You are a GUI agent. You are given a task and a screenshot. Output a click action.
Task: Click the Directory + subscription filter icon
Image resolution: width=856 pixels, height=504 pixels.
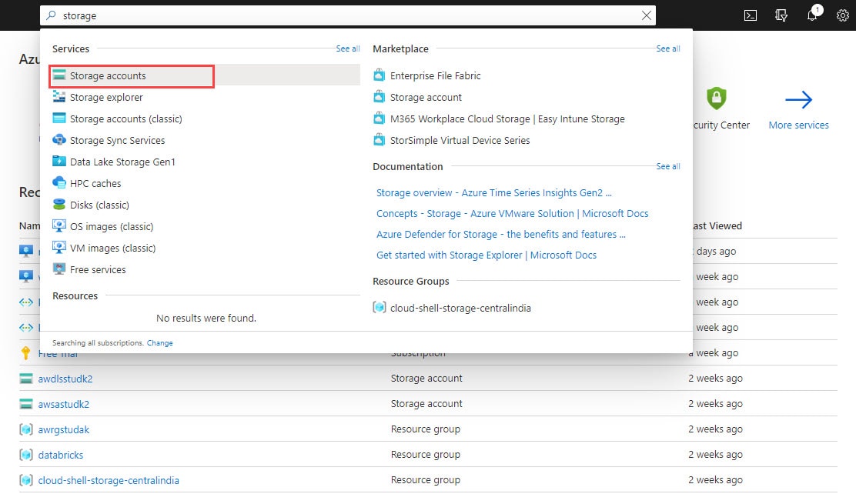[781, 15]
